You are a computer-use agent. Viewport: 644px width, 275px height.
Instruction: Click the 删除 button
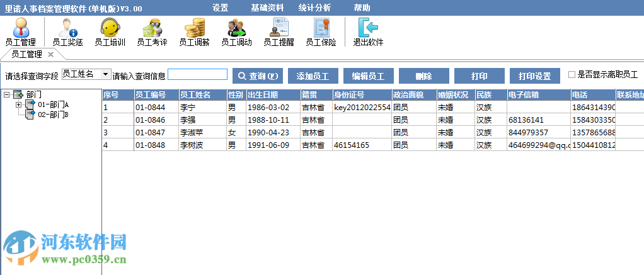(x=424, y=76)
